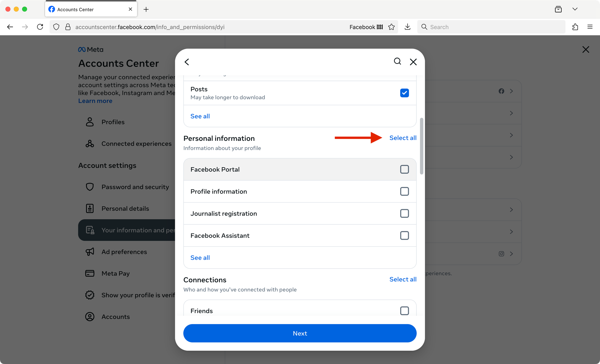Click the Accounts icon in sidebar
The width and height of the screenshot is (600, 364).
(x=90, y=316)
